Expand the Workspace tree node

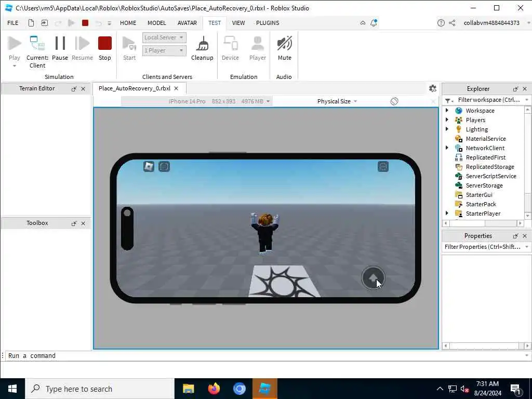coord(447,110)
